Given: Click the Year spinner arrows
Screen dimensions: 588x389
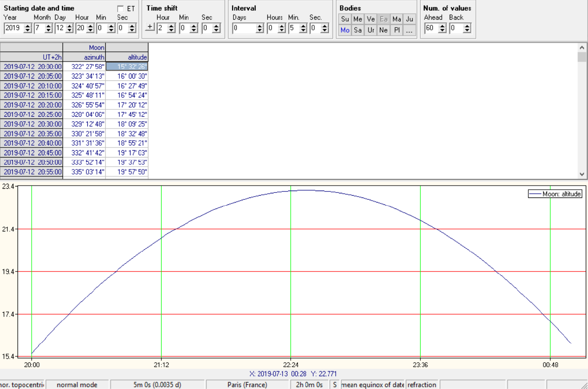Looking at the screenshot, I should pyautogui.click(x=28, y=28).
